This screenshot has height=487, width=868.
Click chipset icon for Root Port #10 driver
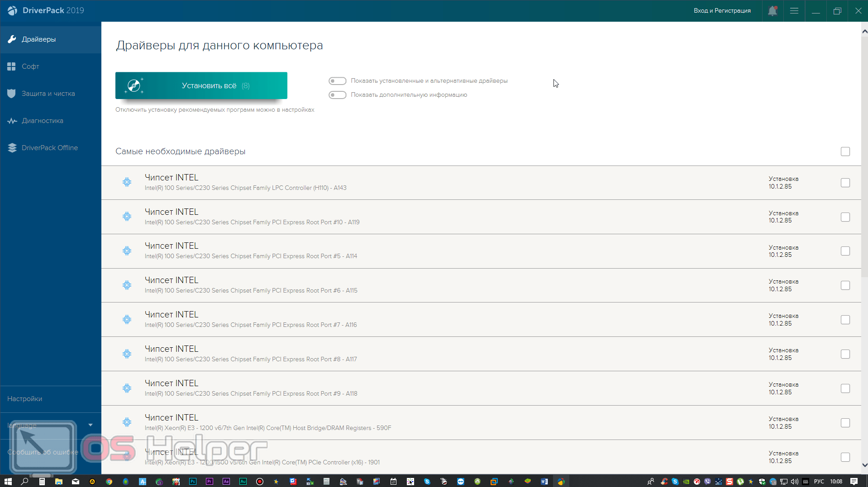[127, 217]
